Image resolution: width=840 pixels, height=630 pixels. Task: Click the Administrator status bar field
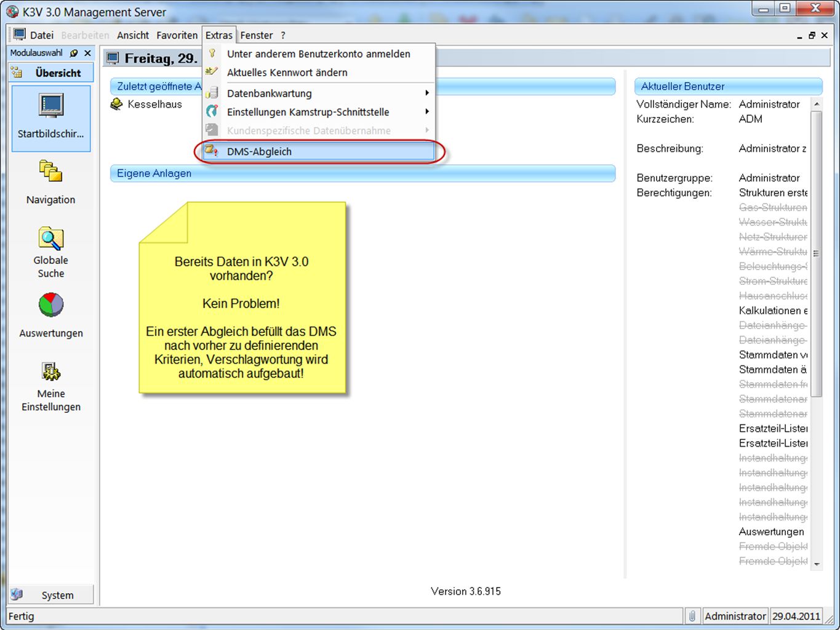735,616
